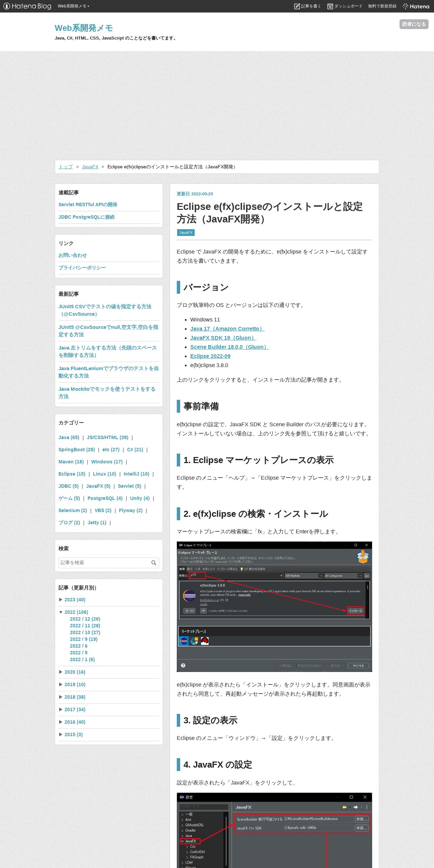Viewport: 434px width, 868px height.
Task: Expand the 2023 (40) archive triangle
Action: coord(61,600)
